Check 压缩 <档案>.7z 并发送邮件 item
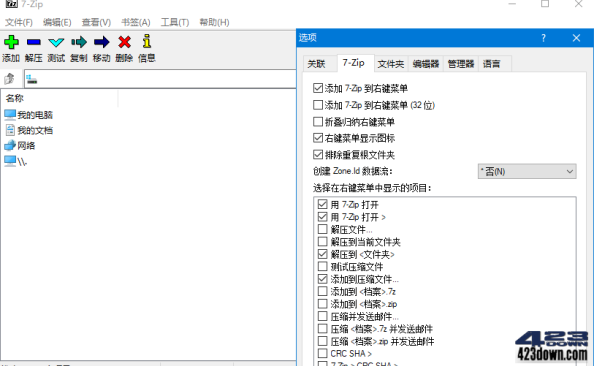This screenshot has height=366, width=594. [322, 329]
